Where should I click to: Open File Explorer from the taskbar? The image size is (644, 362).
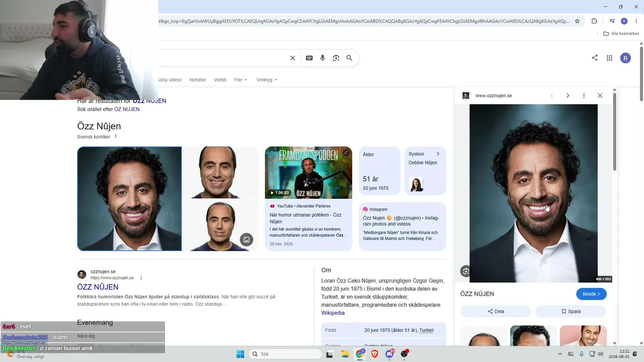tap(345, 354)
